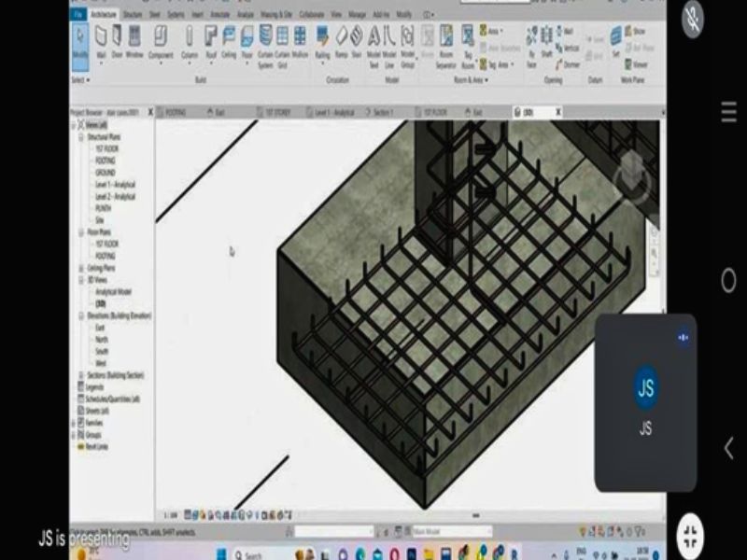Screen dimensions: 747x560
Task: Exit full screen with collapse button
Action: pyautogui.click(x=690, y=535)
